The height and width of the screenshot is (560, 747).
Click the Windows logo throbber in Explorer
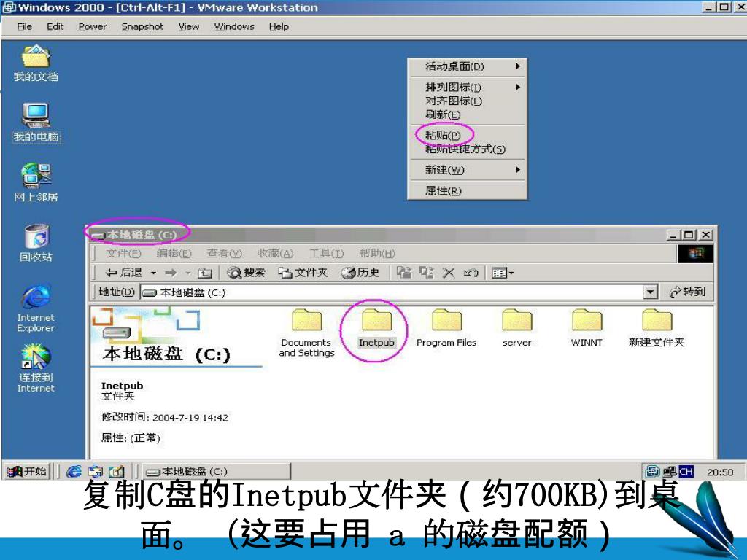tap(695, 253)
